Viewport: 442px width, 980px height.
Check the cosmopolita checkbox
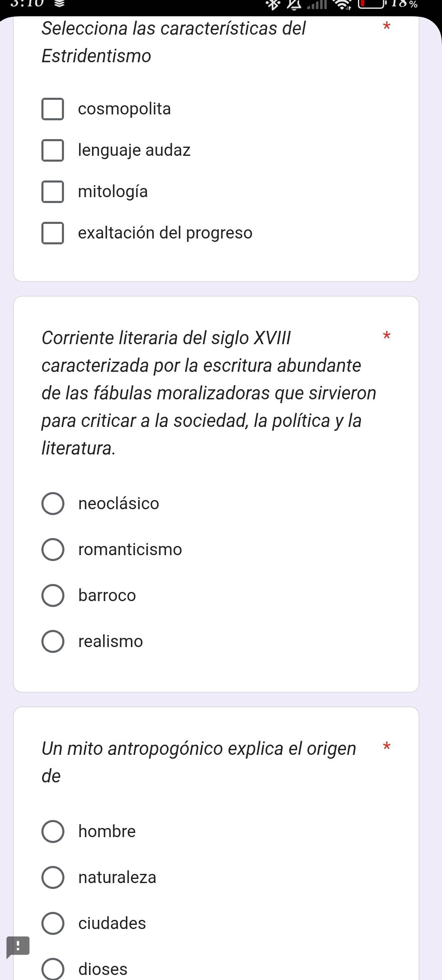pos(53,109)
